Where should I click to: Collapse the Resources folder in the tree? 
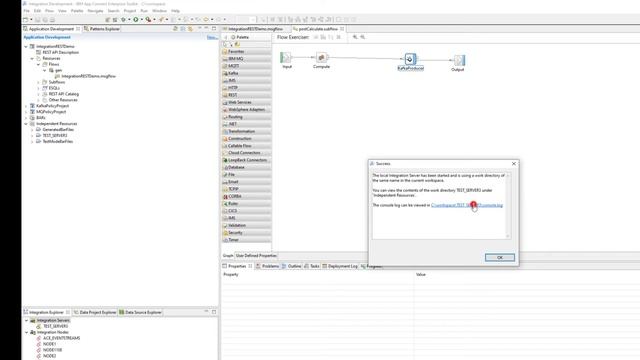pos(32,58)
